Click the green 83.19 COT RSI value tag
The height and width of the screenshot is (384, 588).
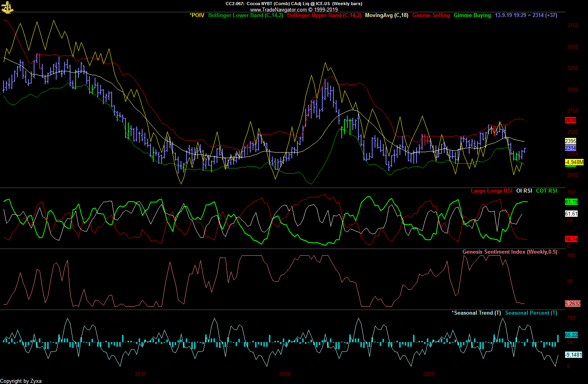pyautogui.click(x=571, y=202)
